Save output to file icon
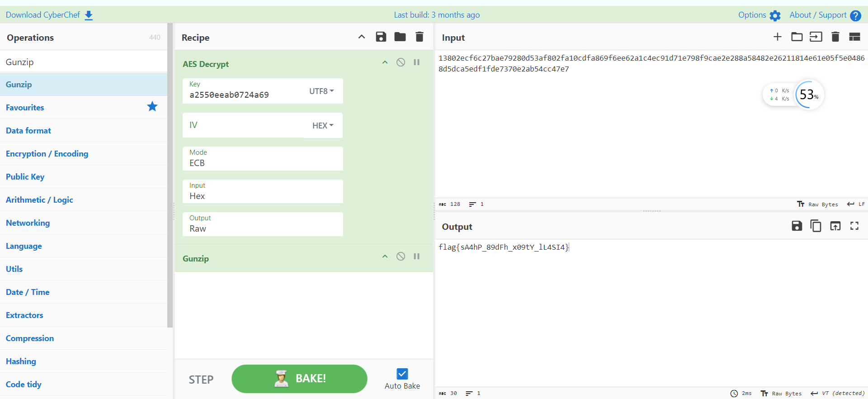Screen dimensions: 868x399 [797, 226]
